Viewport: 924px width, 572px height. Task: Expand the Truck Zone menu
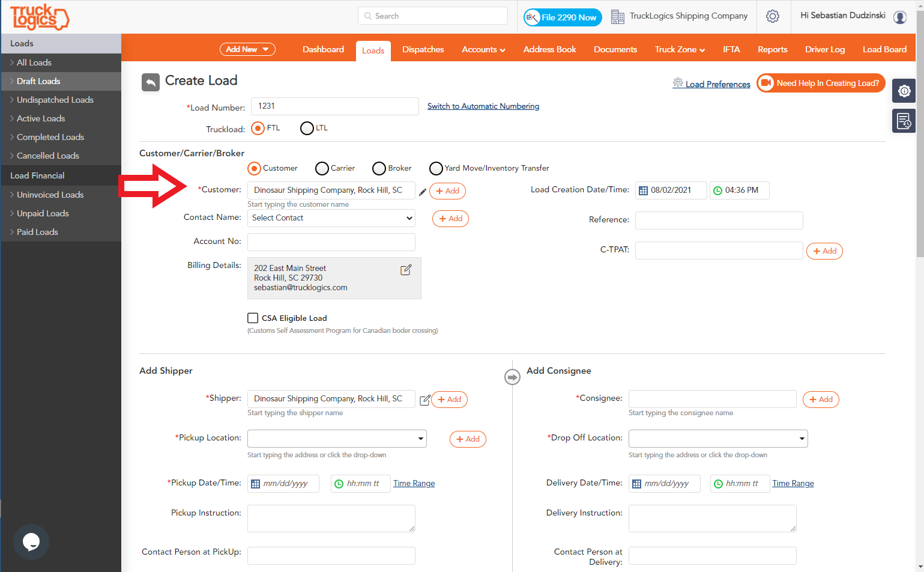(680, 49)
